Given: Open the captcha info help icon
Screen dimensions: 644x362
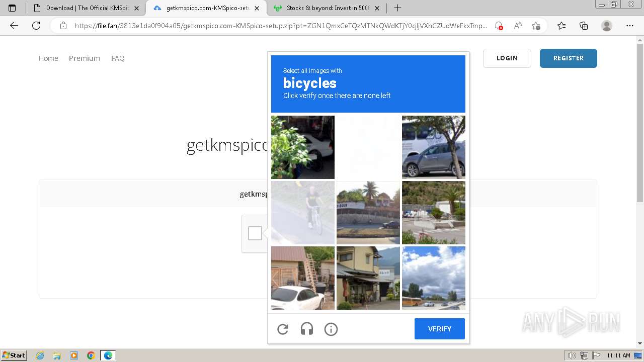Looking at the screenshot, I should 331,329.
